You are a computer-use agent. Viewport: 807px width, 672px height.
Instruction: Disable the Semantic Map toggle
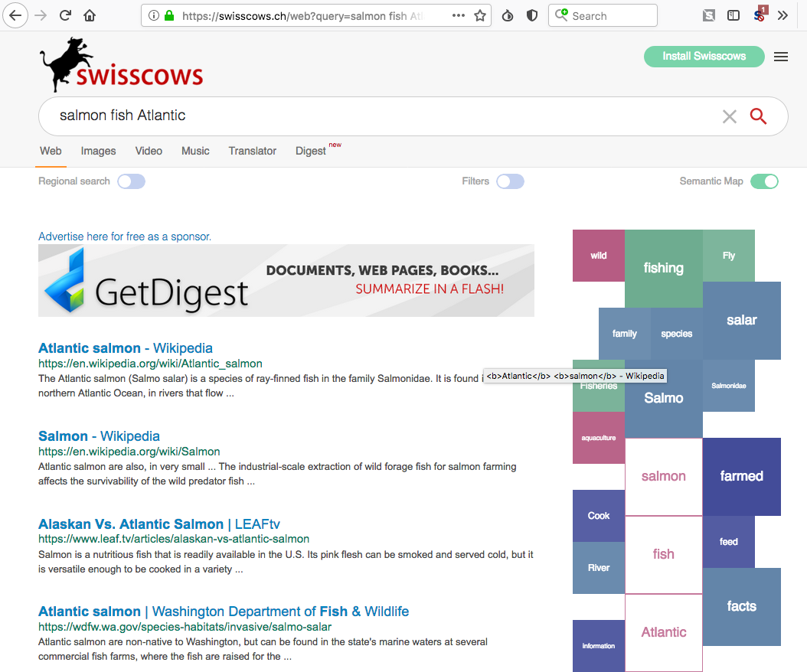tap(765, 181)
